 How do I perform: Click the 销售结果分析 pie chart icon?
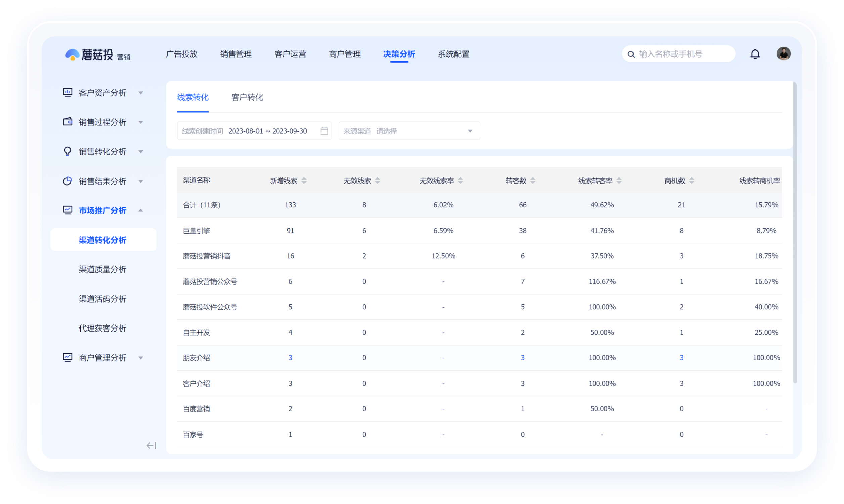67,181
